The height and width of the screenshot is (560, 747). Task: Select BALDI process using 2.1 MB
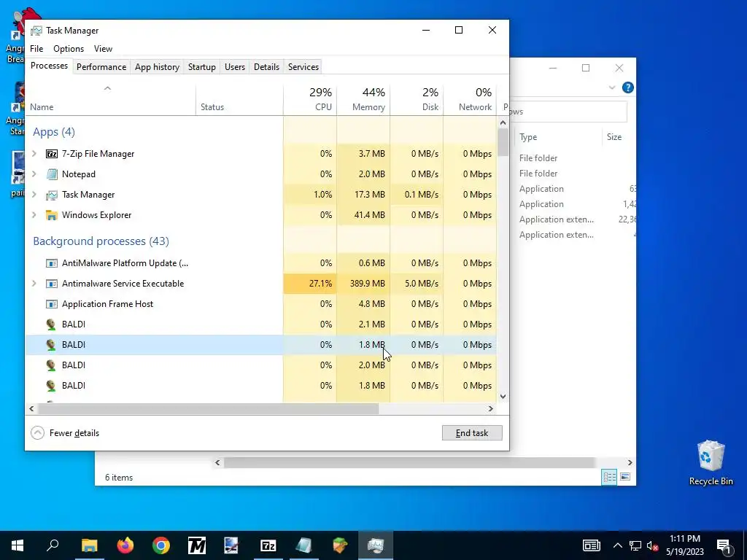(260, 324)
